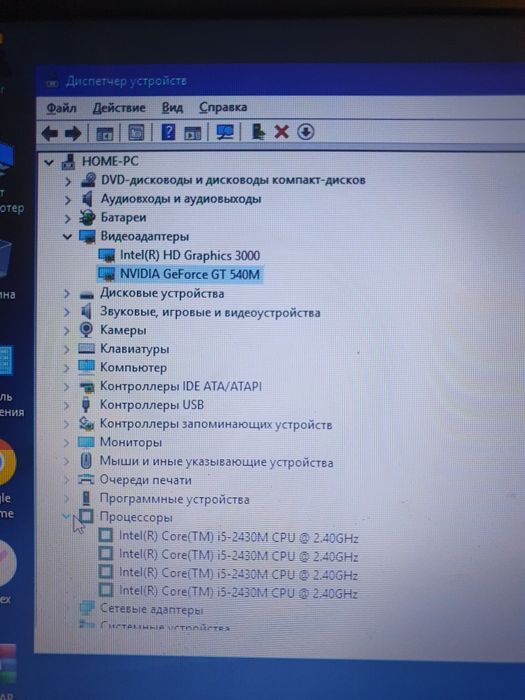The height and width of the screenshot is (700, 525).
Task: Select Контроллеры запоминающих устройств category
Action: [216, 424]
